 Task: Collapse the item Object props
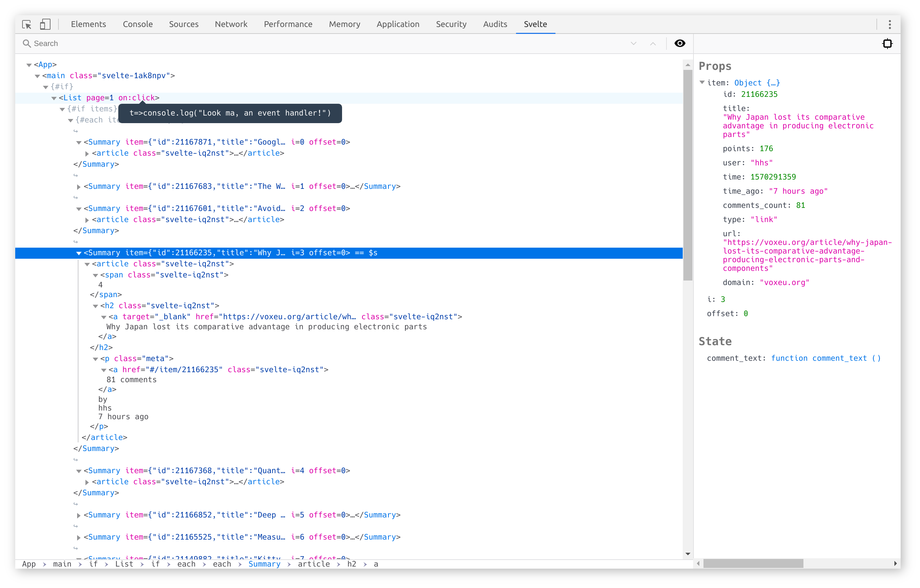pos(702,83)
